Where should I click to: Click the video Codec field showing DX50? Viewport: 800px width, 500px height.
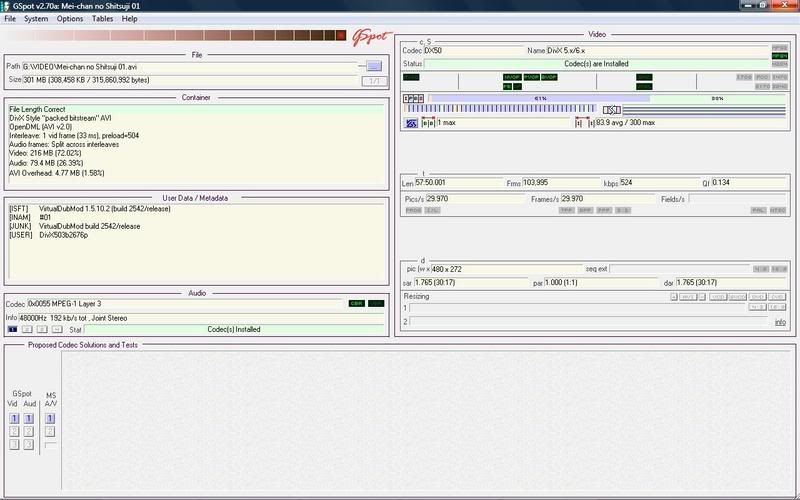473,51
